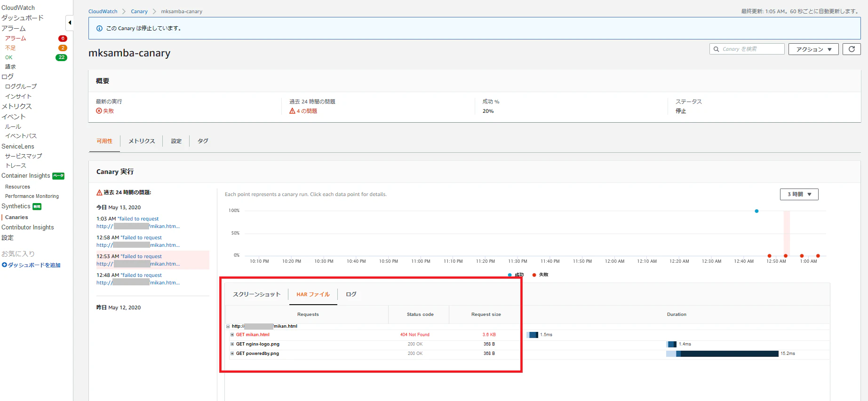868x401 pixels.
Task: Click the orange 不足 count badge 2
Action: click(x=63, y=48)
